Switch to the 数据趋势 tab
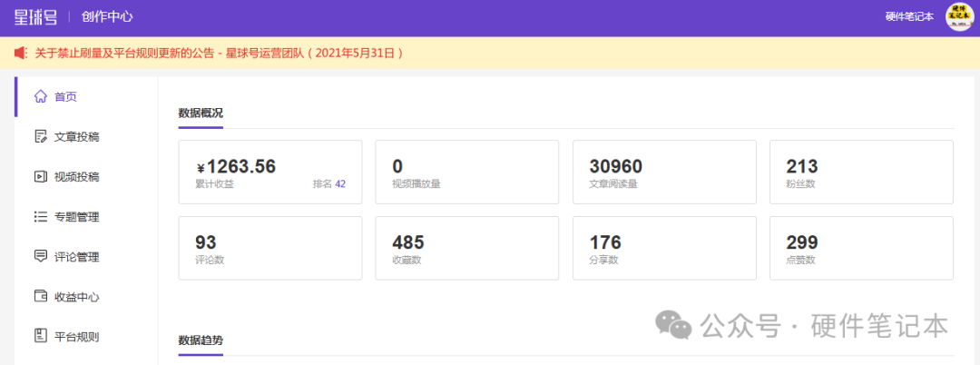The width and height of the screenshot is (980, 365). pos(201,340)
